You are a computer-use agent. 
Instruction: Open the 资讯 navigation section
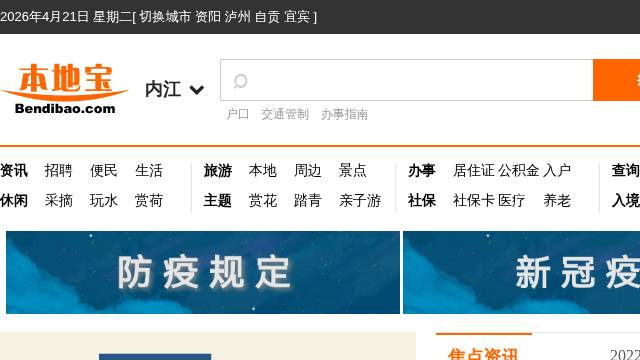14,170
